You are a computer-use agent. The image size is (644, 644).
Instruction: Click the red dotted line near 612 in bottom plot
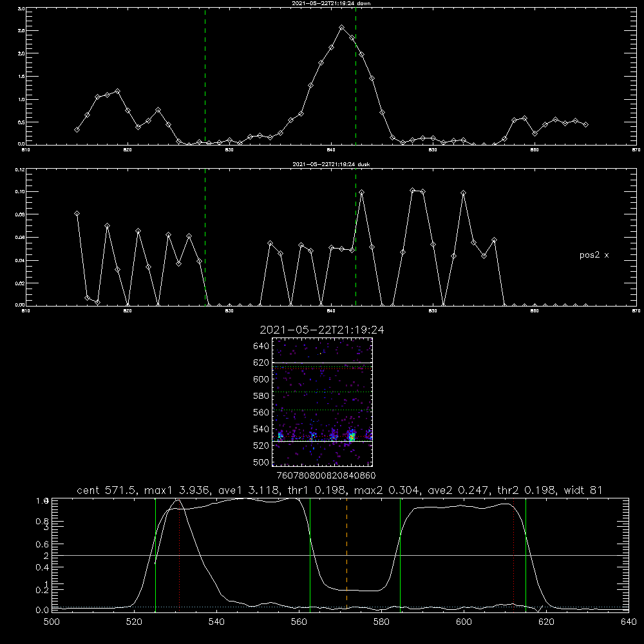click(513, 554)
